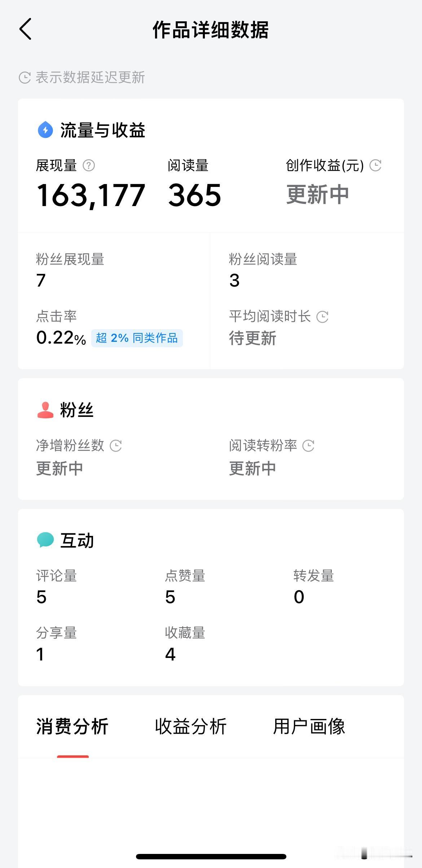Tap the 163,177 展现量 number
The image size is (422, 868).
tap(91, 195)
